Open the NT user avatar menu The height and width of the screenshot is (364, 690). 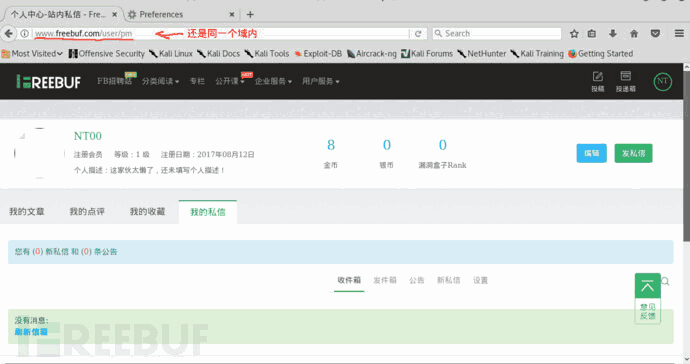[662, 81]
